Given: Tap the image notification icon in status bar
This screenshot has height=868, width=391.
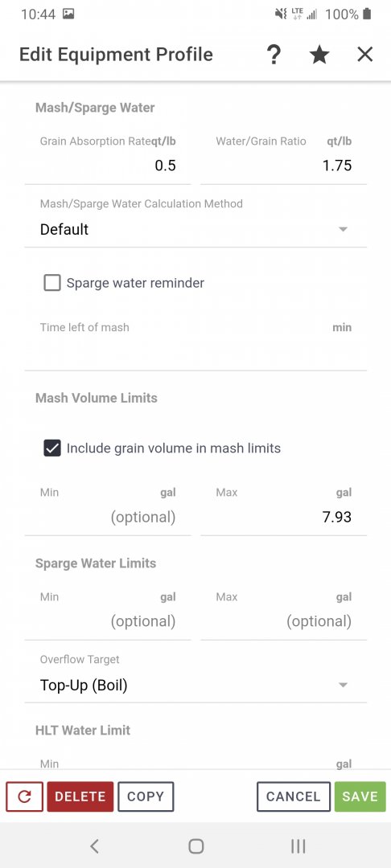Looking at the screenshot, I should pos(68,14).
